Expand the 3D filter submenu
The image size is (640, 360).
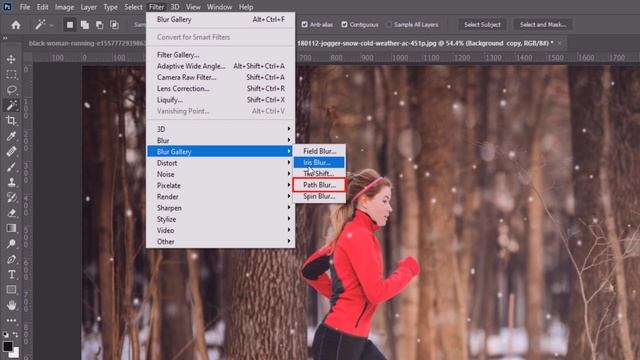[x=220, y=129]
